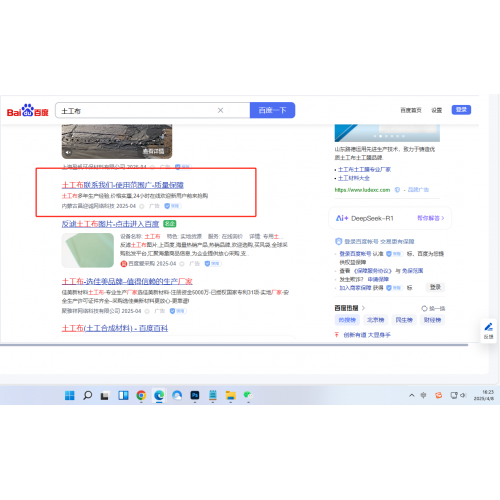Screen dimensions: 500x500
Task: Open 百度首页 link in header
Action: point(411,110)
